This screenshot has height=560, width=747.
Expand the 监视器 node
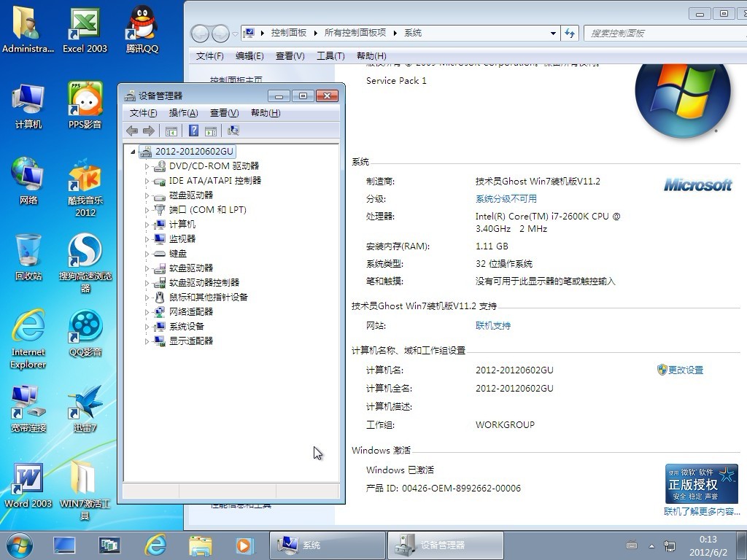147,239
